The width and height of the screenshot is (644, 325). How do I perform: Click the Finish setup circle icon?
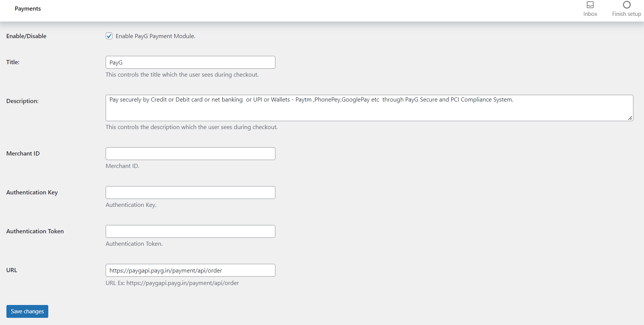click(627, 5)
